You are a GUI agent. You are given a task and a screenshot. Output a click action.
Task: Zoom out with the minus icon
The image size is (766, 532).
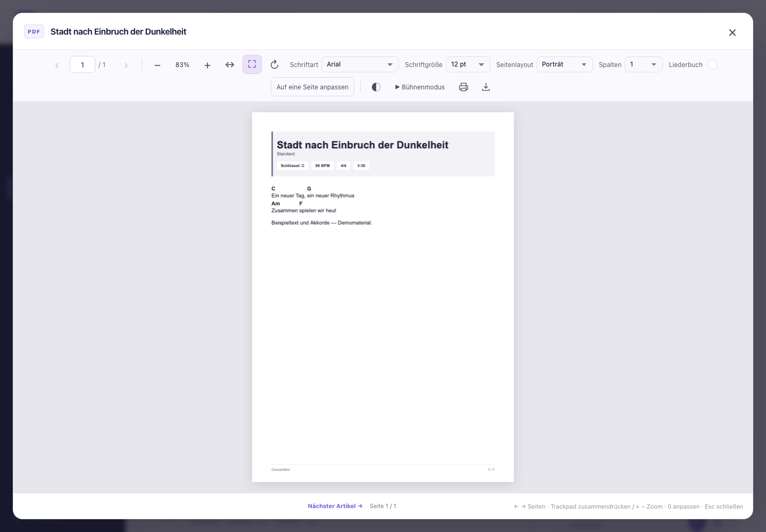point(157,65)
